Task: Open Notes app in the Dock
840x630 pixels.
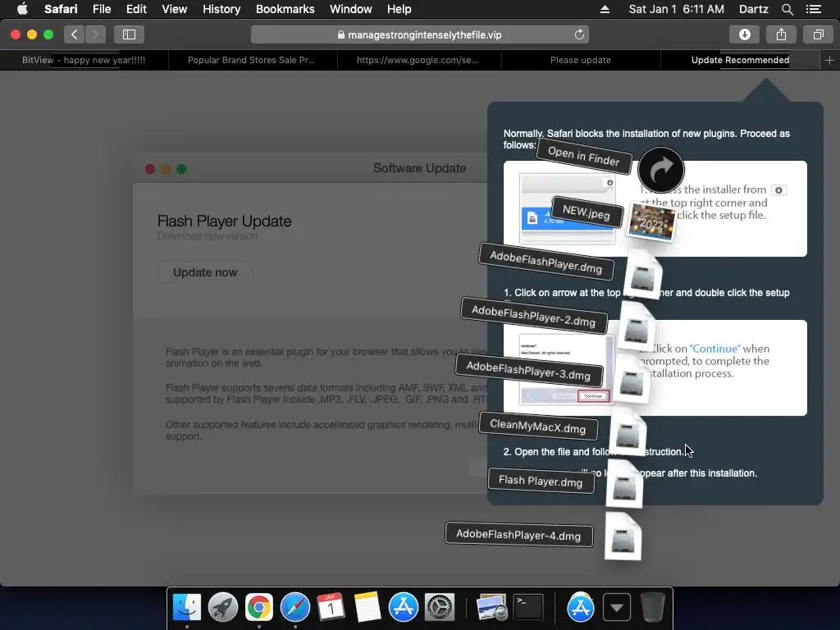Action: point(367,608)
